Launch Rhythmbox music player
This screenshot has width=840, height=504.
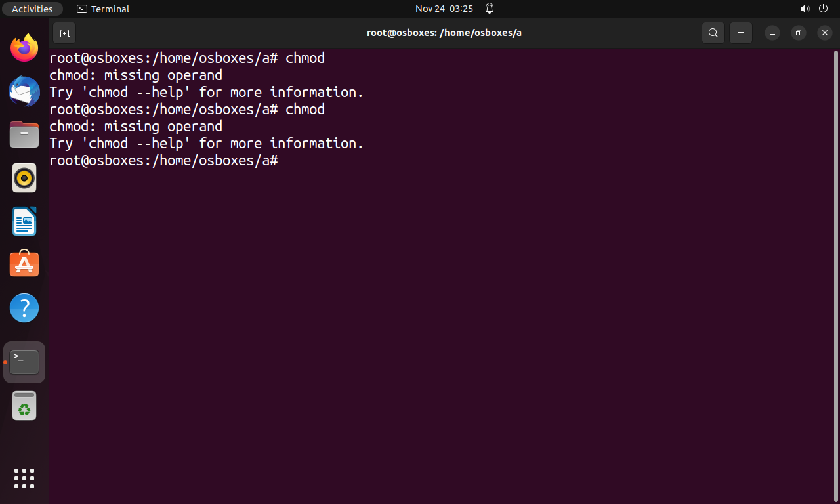click(24, 178)
